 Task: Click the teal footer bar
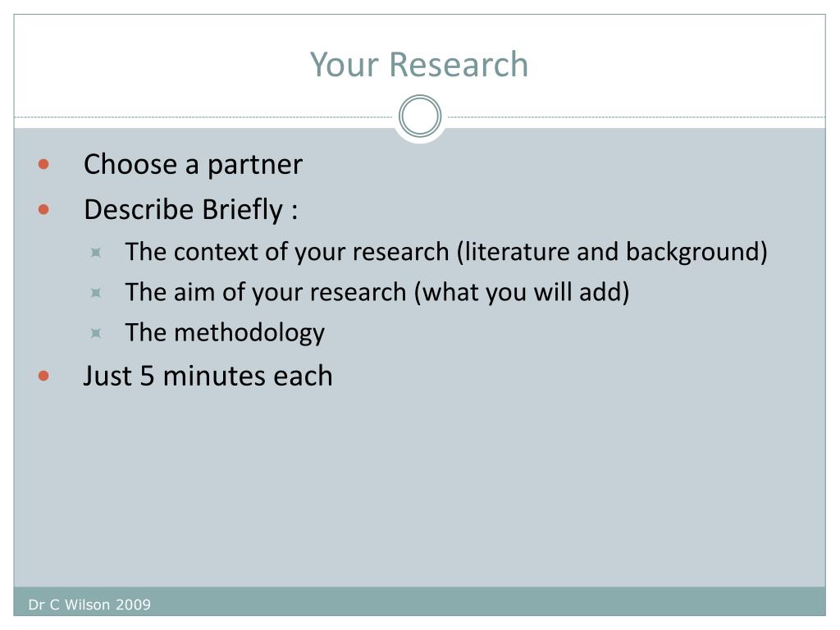420,601
